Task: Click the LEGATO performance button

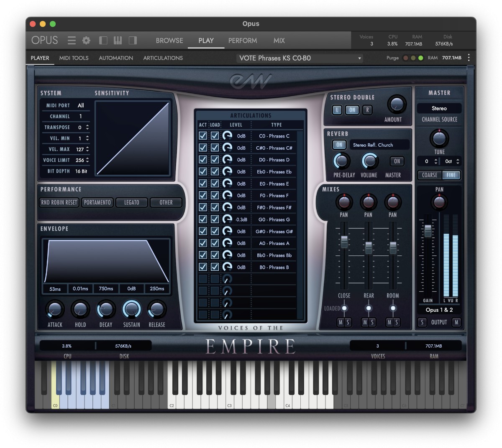Action: (132, 202)
